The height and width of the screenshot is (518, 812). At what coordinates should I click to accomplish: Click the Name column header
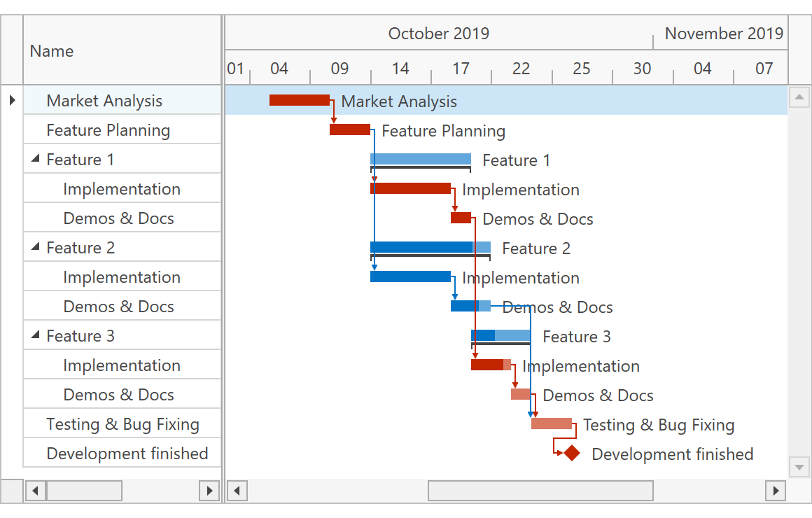pyautogui.click(x=122, y=50)
